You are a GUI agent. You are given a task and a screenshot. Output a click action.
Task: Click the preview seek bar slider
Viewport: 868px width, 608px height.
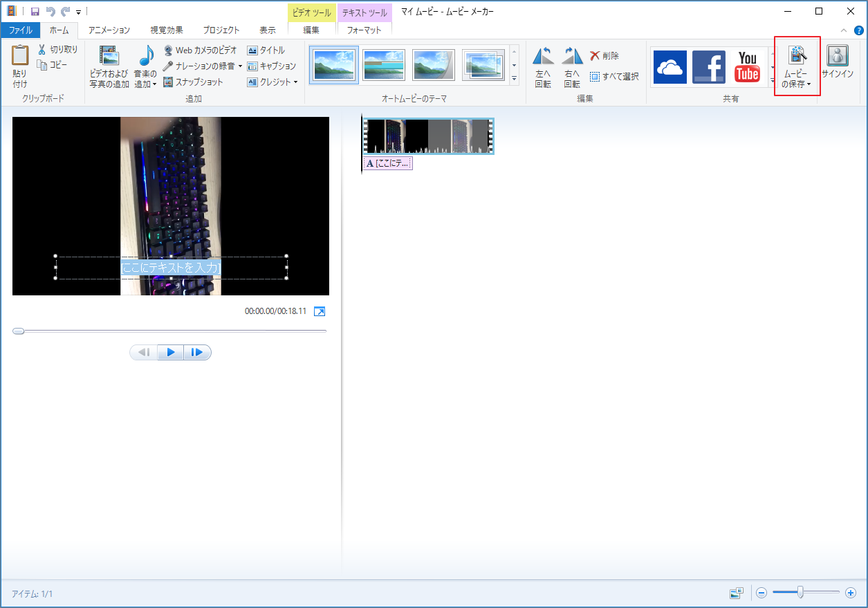[19, 331]
